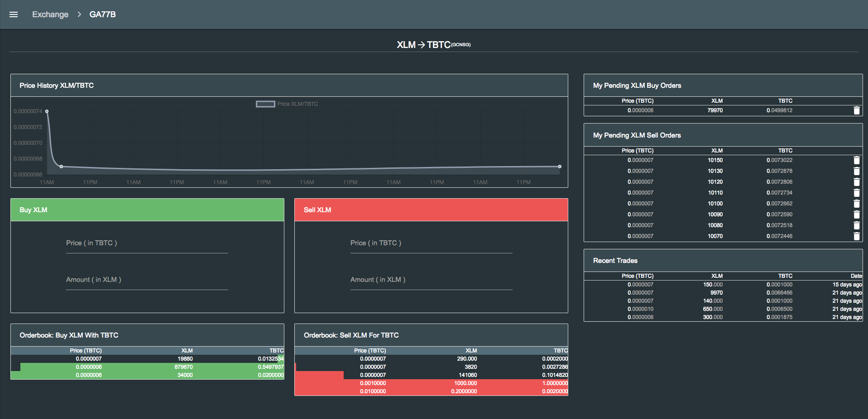Select the buy orderbook row with 34000 XLM
This screenshot has height=419, width=868.
pyautogui.click(x=147, y=375)
